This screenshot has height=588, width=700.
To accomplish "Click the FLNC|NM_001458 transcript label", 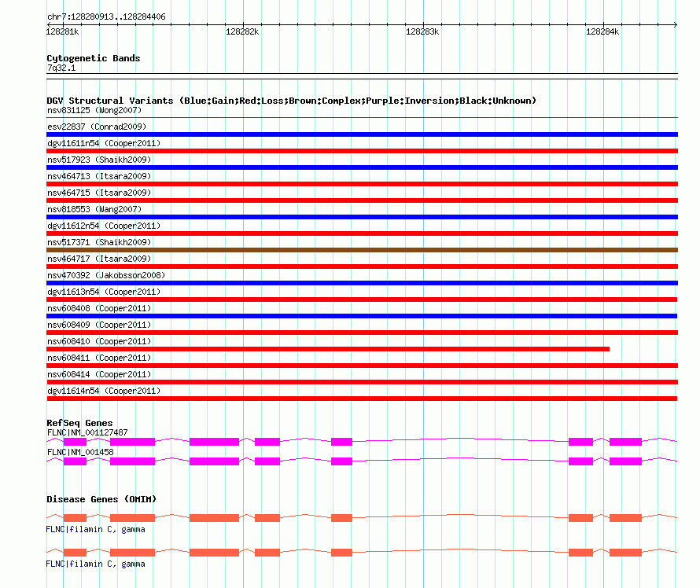I will coord(80,452).
